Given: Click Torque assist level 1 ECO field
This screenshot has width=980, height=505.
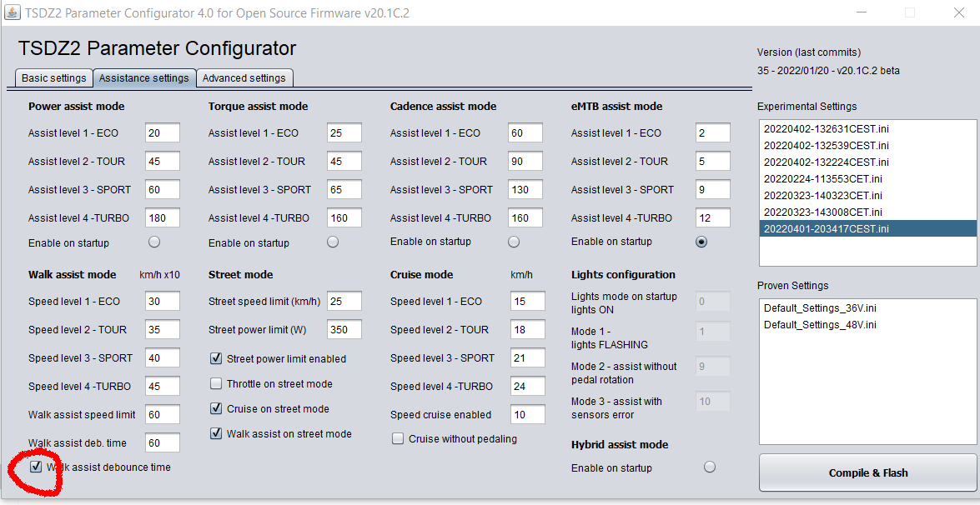Looking at the screenshot, I should tap(344, 132).
